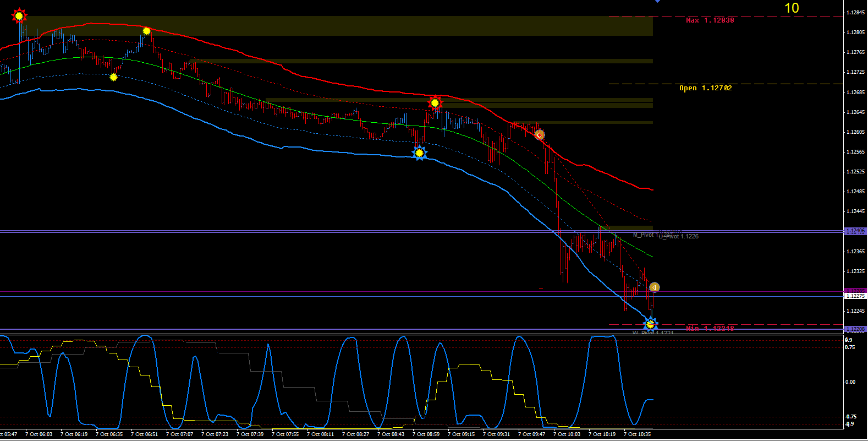
Task: Select the "7 Oct 07:55" time label
Action: coord(287,434)
